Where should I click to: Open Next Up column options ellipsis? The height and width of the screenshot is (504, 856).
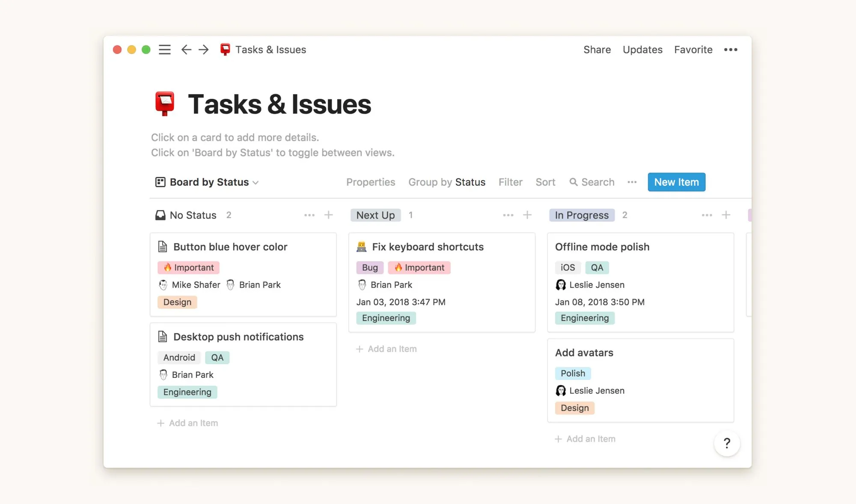[x=508, y=215]
